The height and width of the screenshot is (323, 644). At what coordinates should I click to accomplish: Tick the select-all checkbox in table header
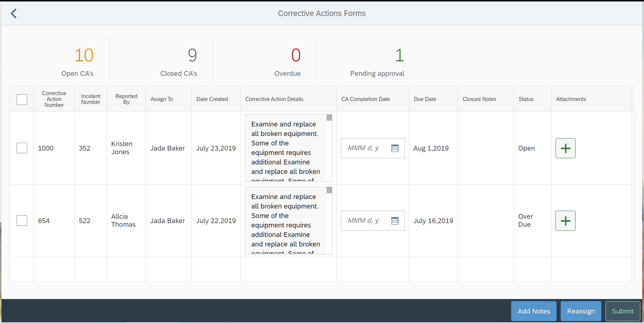click(22, 99)
